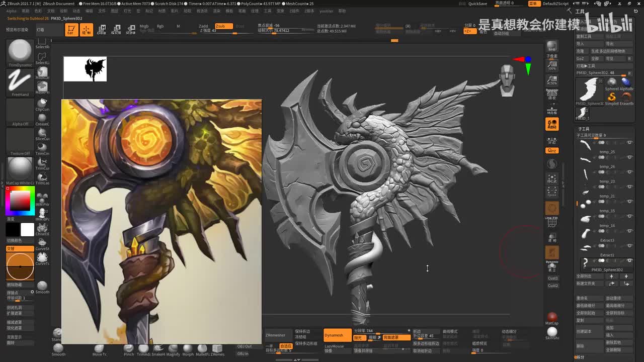Choose the CurveTube brush
The image size is (644, 362).
[x=42, y=258]
